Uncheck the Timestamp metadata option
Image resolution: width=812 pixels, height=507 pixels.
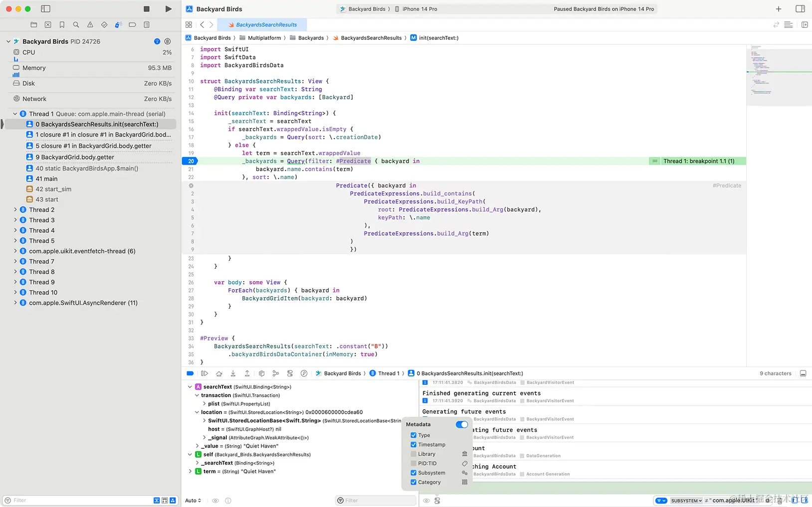[413, 444]
